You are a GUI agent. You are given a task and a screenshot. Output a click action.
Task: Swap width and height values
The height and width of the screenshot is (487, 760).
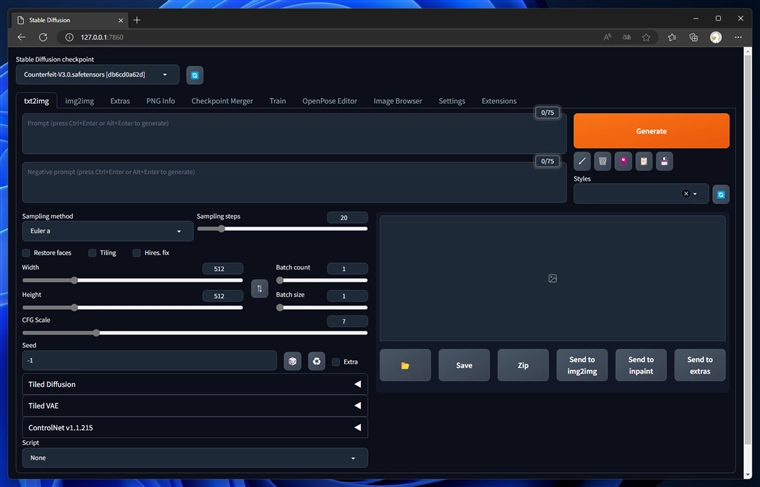(x=259, y=289)
